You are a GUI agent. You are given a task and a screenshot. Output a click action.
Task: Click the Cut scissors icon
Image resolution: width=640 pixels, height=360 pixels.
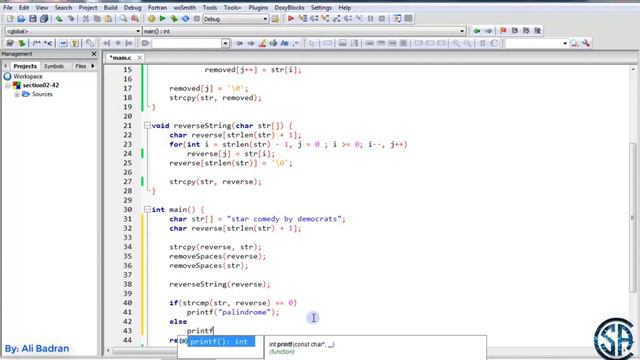pyautogui.click(x=86, y=19)
